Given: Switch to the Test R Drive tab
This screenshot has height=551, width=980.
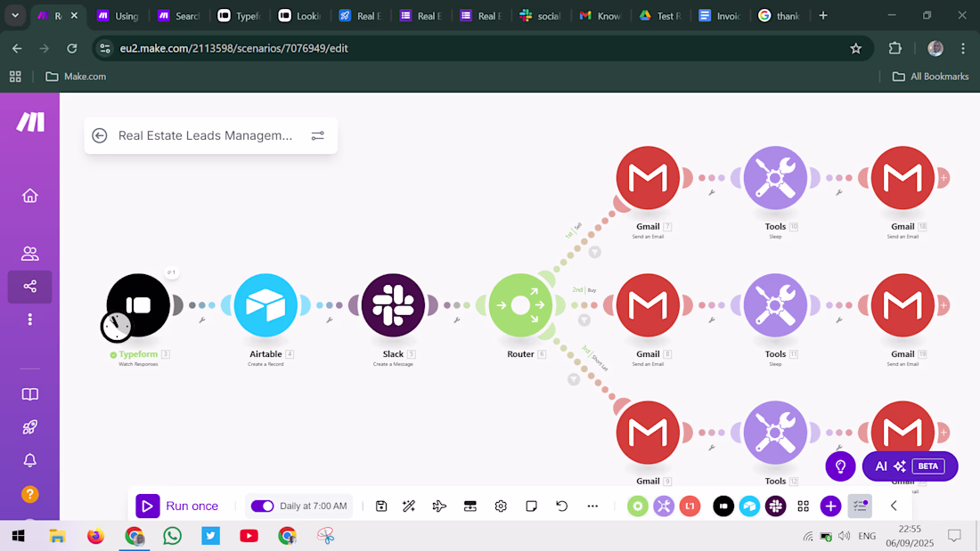Looking at the screenshot, I should (661, 16).
